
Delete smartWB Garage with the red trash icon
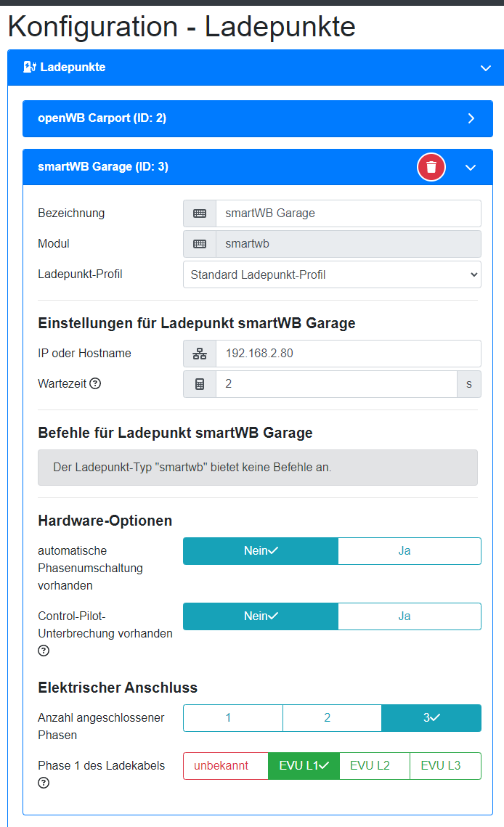(431, 167)
